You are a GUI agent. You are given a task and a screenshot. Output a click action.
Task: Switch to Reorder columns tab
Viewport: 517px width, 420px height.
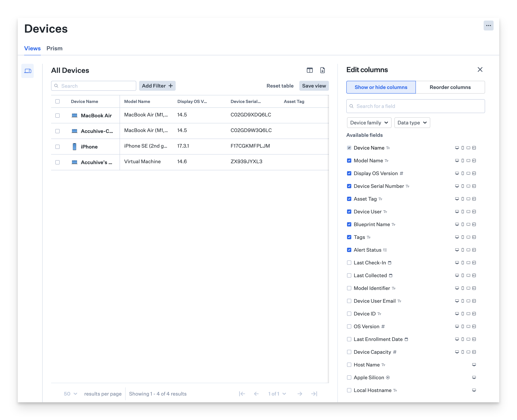(x=450, y=87)
